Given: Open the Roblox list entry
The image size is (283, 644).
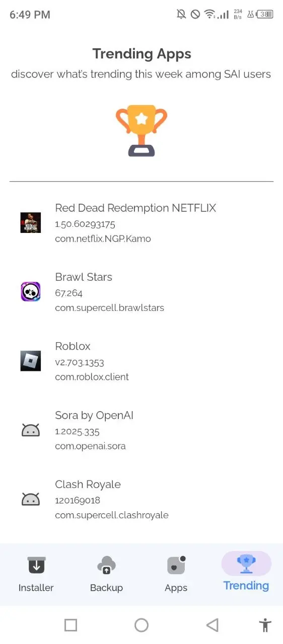Looking at the screenshot, I should 141,361.
